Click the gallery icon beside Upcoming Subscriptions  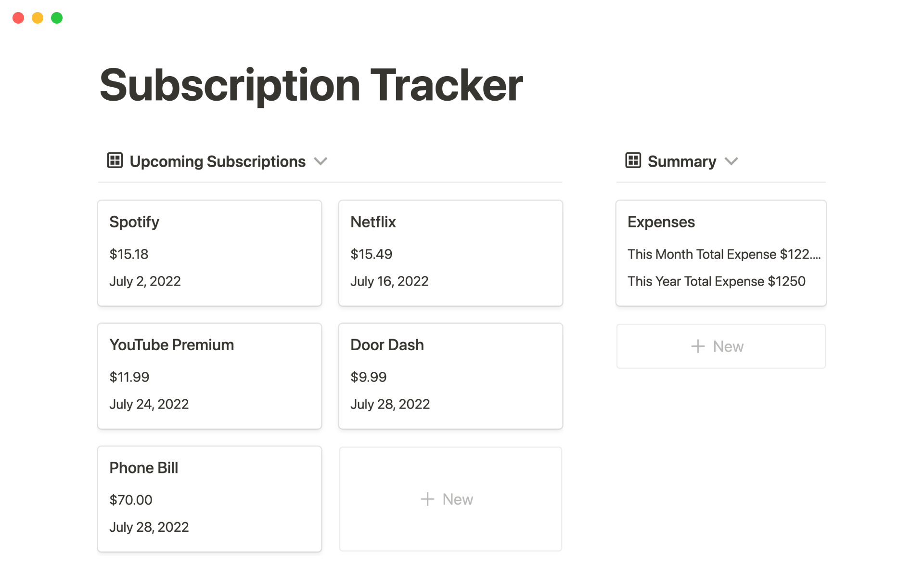pyautogui.click(x=115, y=160)
